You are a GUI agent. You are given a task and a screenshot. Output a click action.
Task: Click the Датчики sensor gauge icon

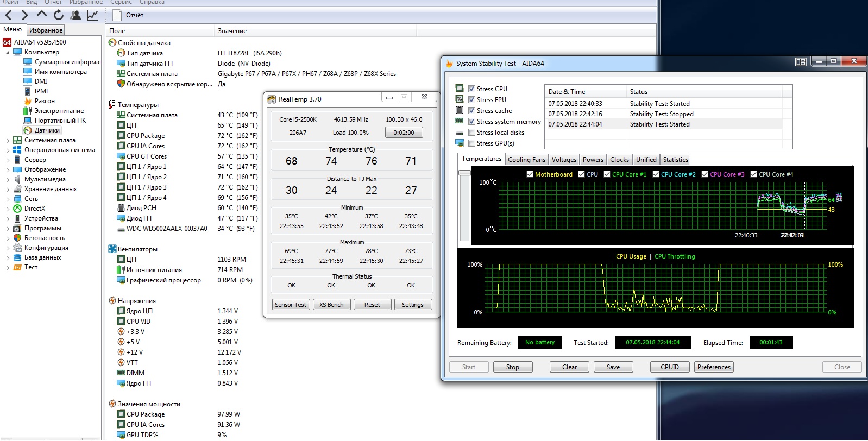[28, 130]
